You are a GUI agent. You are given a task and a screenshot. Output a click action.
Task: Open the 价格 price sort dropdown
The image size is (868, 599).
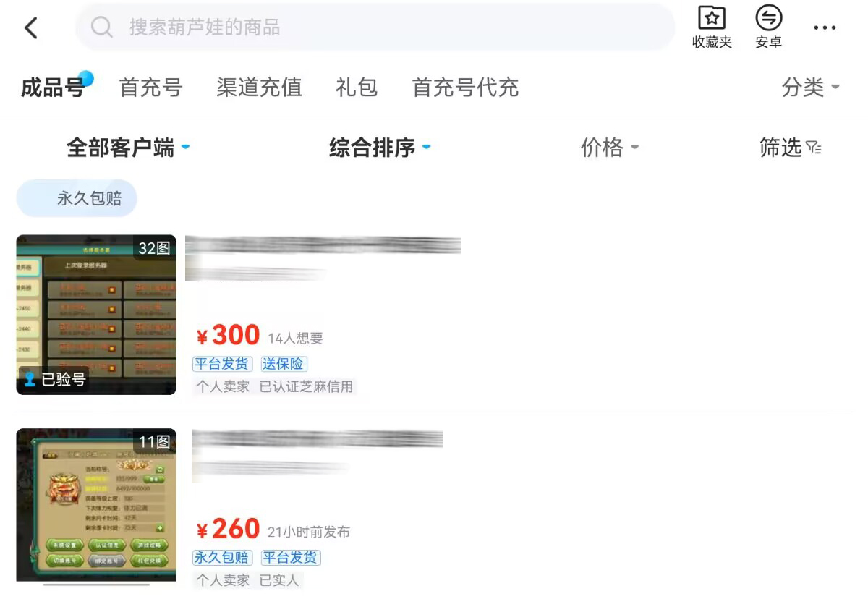(x=609, y=148)
